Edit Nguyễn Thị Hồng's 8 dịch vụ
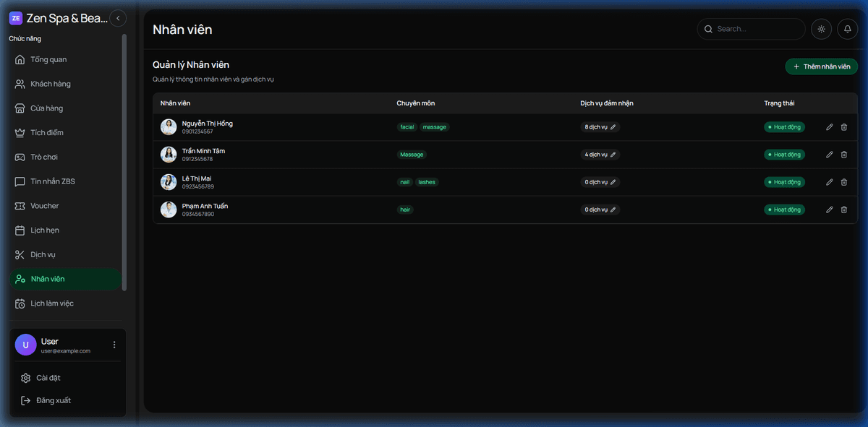 coord(600,127)
